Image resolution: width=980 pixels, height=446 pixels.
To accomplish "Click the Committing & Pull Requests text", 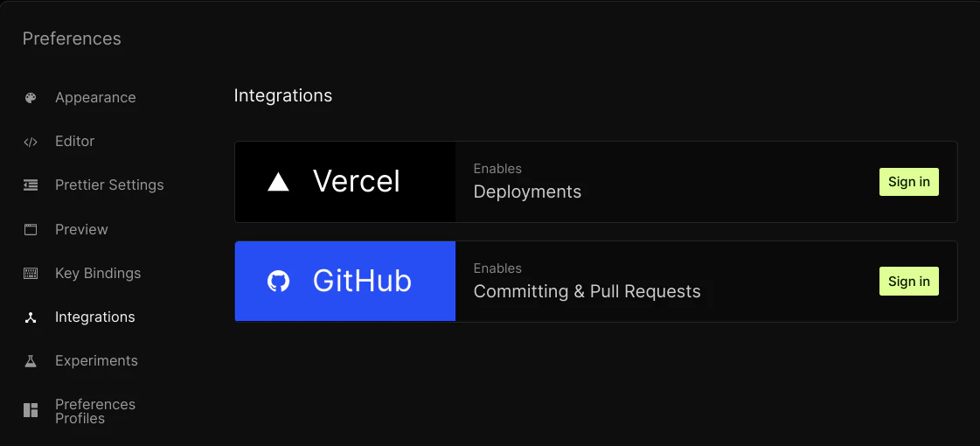I will 587,292.
